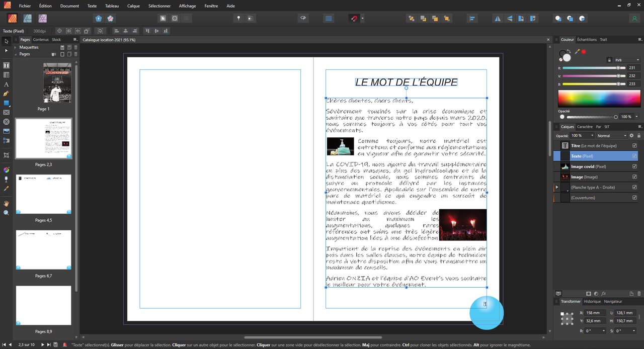Image resolution: width=644 pixels, height=349 pixels.
Task: Open the Fichier menu
Action: click(x=25, y=6)
